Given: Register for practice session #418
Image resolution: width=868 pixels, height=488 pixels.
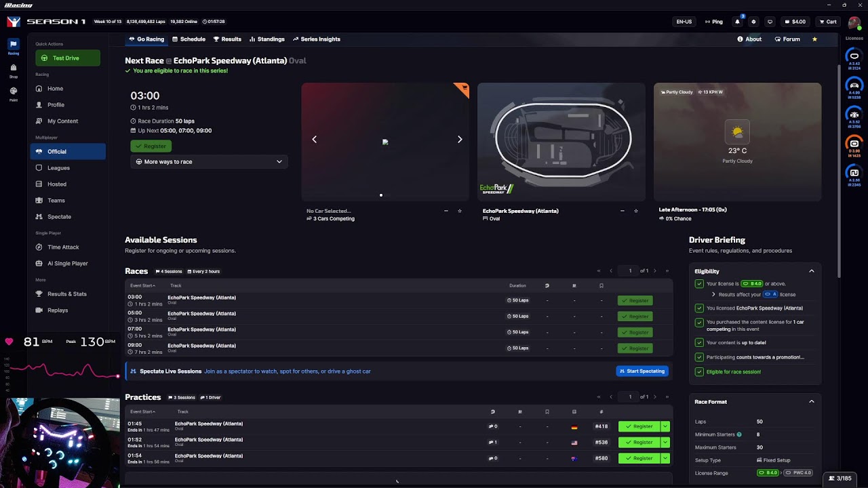Looking at the screenshot, I should coord(639,426).
